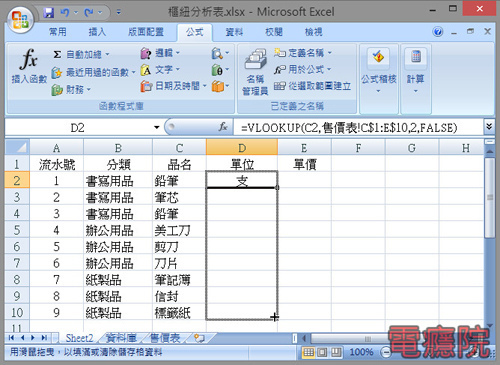This screenshot has height=365, width=500.
Task: Select the 公式 ribbon tab
Action: (x=195, y=32)
